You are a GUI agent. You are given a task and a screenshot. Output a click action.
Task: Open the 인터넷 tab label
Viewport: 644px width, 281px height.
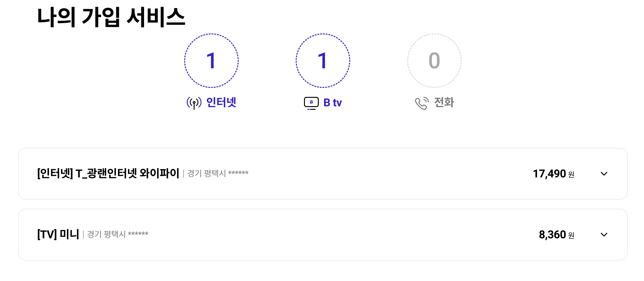click(x=221, y=102)
